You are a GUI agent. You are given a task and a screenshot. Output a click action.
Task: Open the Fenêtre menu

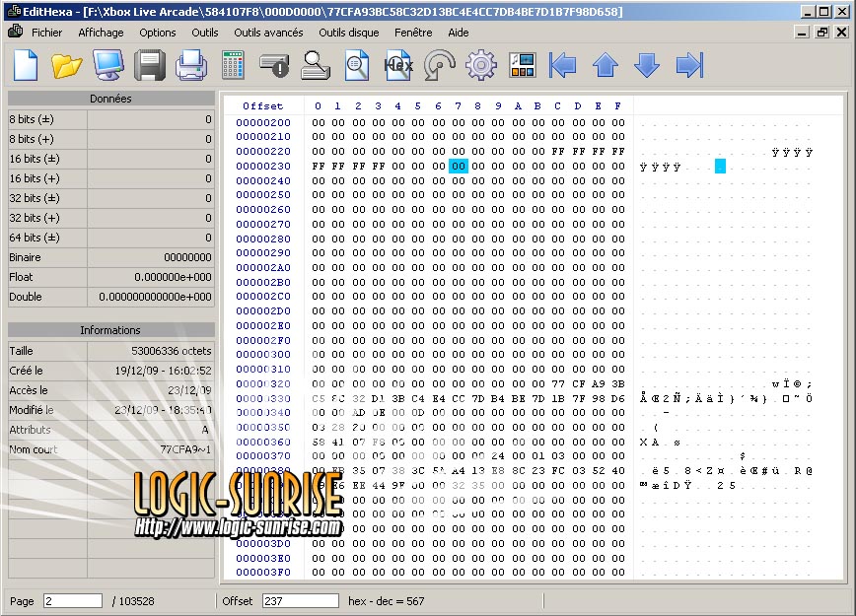413,33
